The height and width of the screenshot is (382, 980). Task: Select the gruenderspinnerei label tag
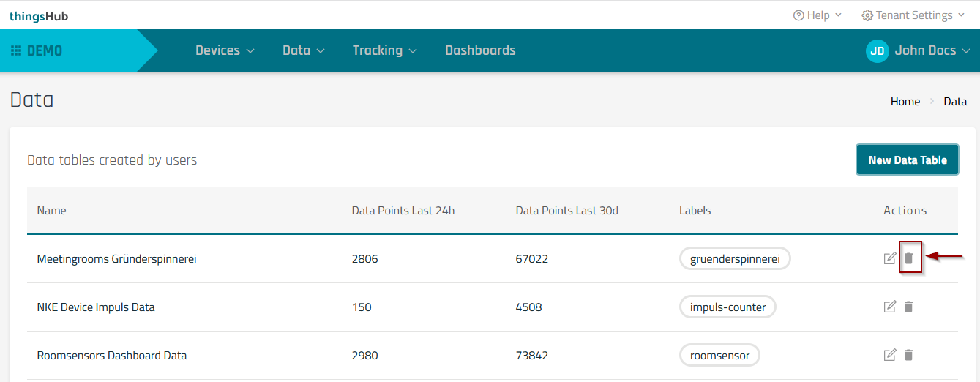[735, 258]
